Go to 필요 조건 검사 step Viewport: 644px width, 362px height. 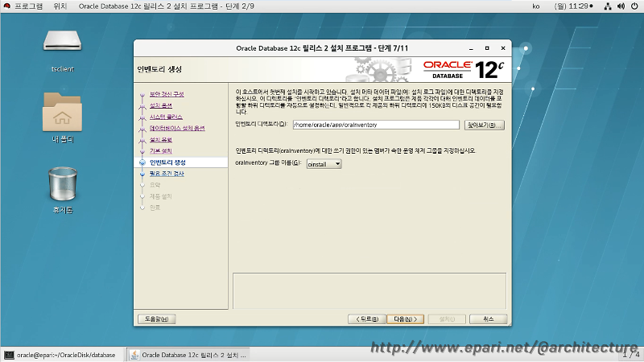click(167, 174)
